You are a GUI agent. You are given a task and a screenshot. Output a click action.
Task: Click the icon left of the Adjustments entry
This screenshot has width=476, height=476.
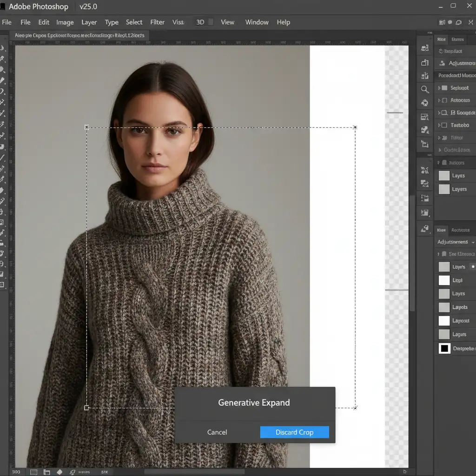tap(441, 63)
